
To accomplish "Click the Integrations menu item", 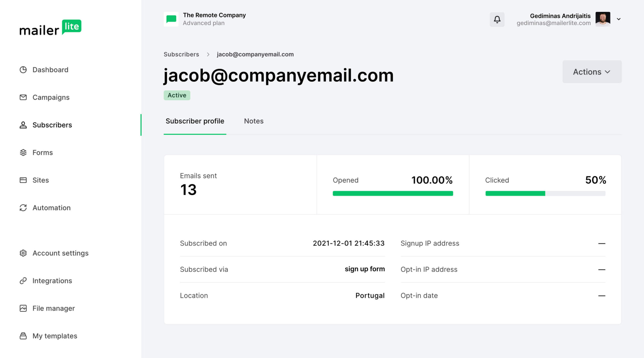I will pos(52,280).
